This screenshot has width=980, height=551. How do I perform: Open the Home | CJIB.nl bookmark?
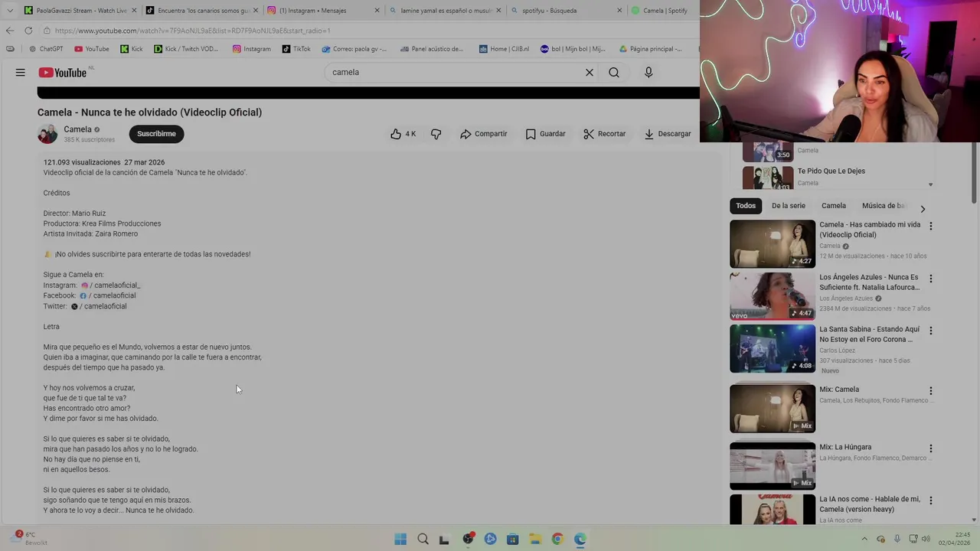[504, 49]
